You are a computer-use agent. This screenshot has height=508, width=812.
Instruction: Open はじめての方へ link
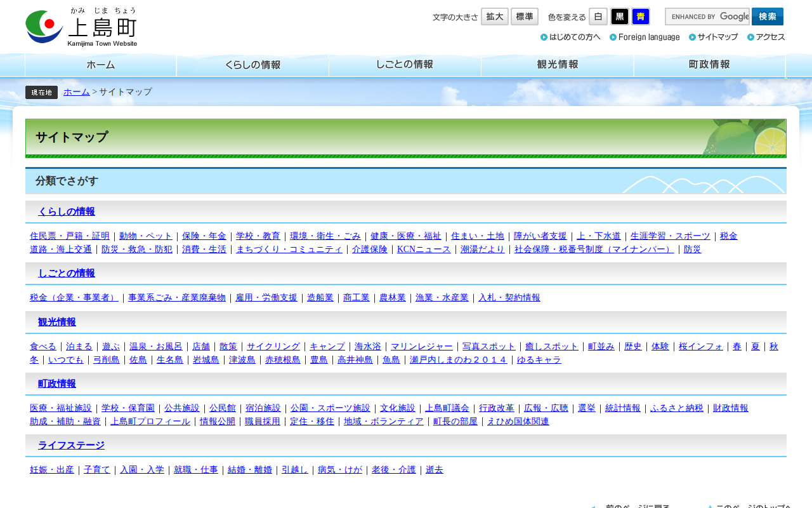point(570,37)
